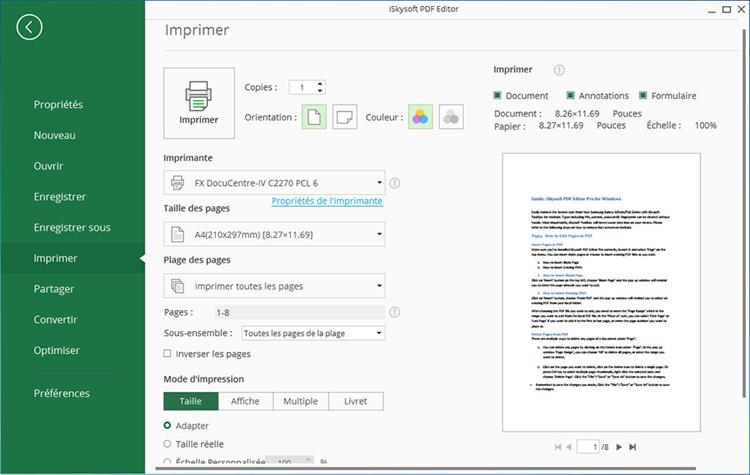
Task: Select Échelle Personnalisée radio button
Action: click(167, 462)
